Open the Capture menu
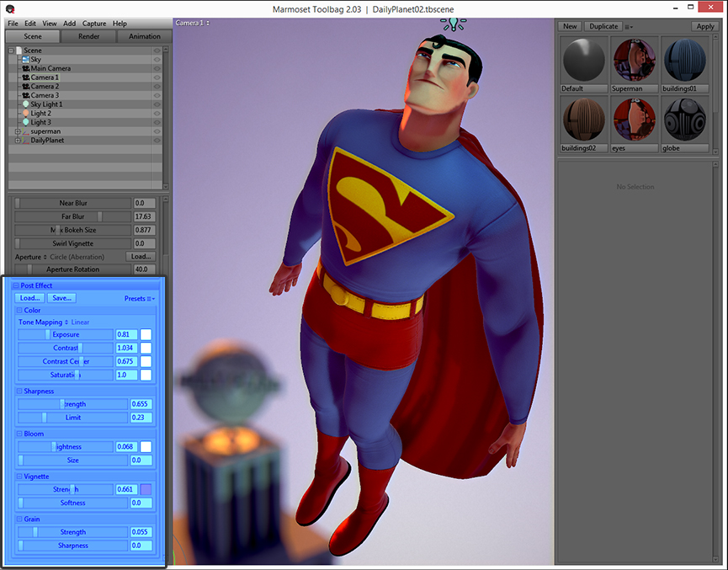Image resolution: width=728 pixels, height=570 pixels. click(x=94, y=24)
